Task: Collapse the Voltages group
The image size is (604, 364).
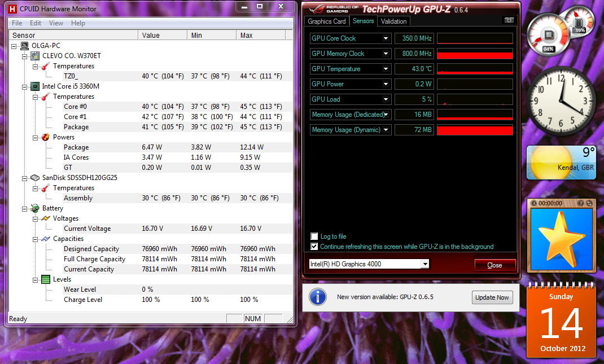Action: pos(36,219)
